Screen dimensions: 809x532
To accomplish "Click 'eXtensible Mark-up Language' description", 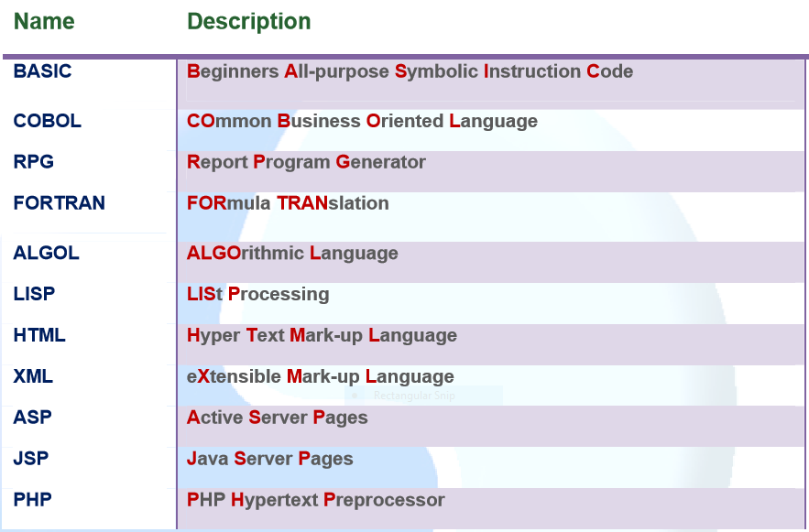I will pos(320,377).
